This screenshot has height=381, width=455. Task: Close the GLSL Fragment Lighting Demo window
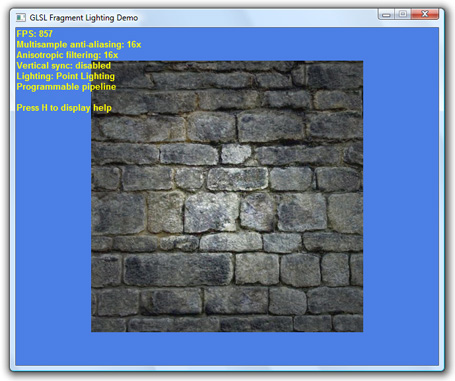point(425,14)
